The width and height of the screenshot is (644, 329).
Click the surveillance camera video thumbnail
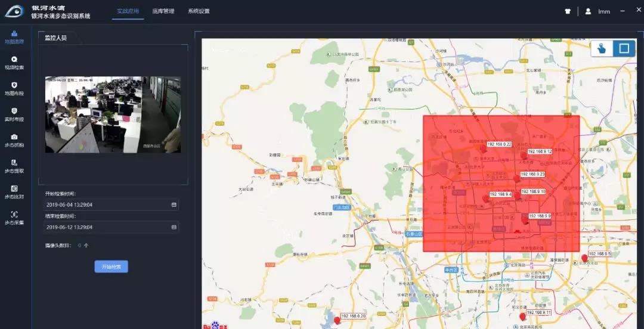pos(113,114)
